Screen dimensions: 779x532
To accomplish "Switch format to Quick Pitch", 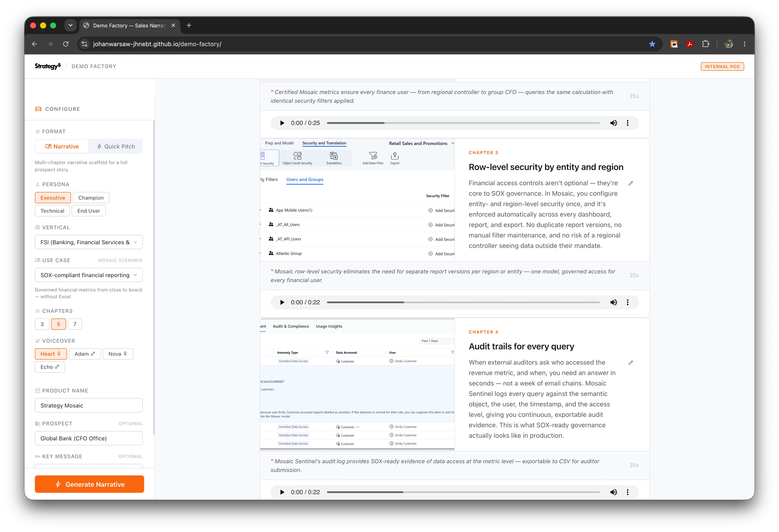I will (x=116, y=146).
